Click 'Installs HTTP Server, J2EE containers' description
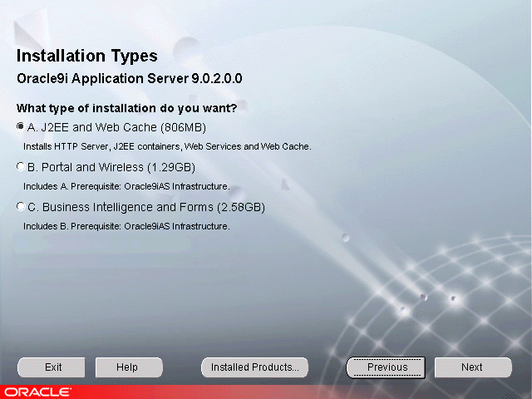This screenshot has height=399, width=532. click(x=167, y=146)
